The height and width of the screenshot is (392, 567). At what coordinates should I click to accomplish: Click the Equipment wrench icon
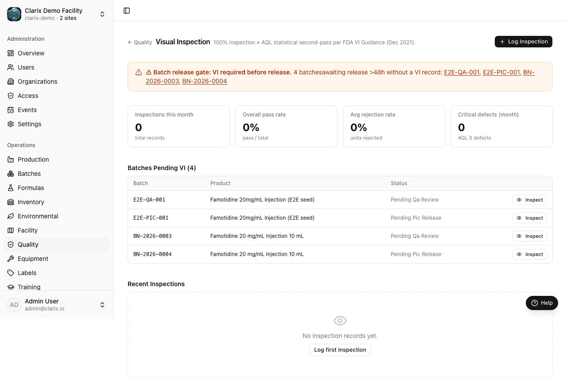pos(11,259)
